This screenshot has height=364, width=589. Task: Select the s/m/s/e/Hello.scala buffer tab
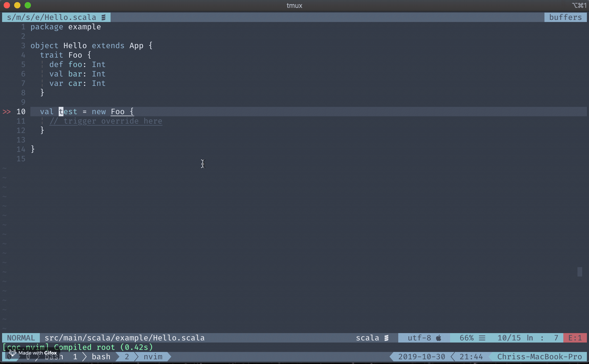coord(56,17)
